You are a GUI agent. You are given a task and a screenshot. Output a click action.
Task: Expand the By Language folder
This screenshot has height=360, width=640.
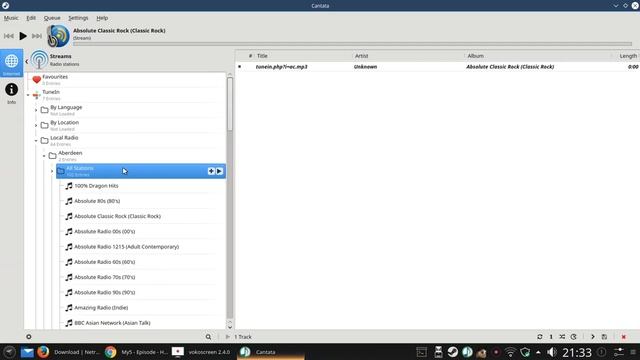pyautogui.click(x=36, y=110)
